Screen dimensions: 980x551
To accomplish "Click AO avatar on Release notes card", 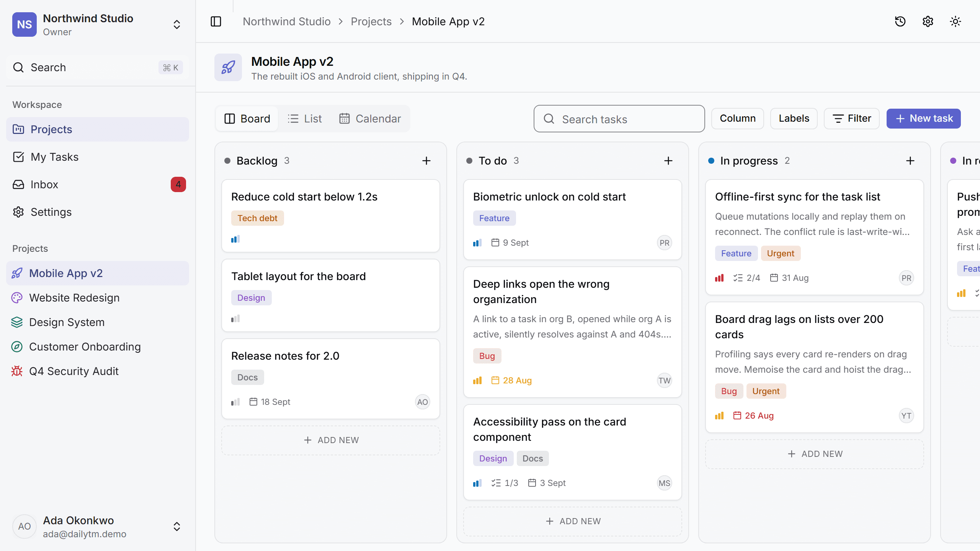I will [x=423, y=402].
